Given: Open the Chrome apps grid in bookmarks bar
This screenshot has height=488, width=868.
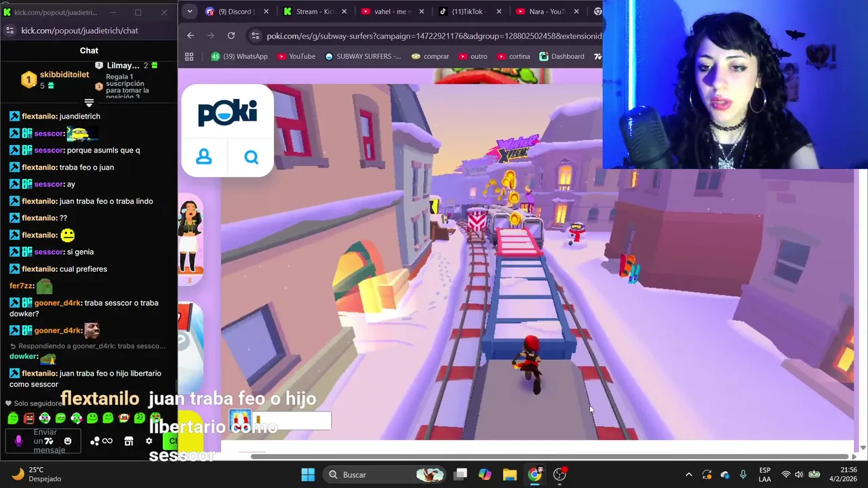Looking at the screenshot, I should point(189,56).
